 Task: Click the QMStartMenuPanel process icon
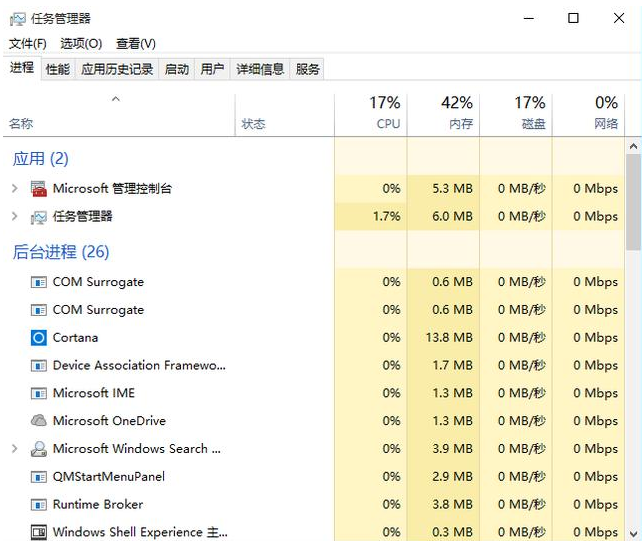(x=39, y=477)
